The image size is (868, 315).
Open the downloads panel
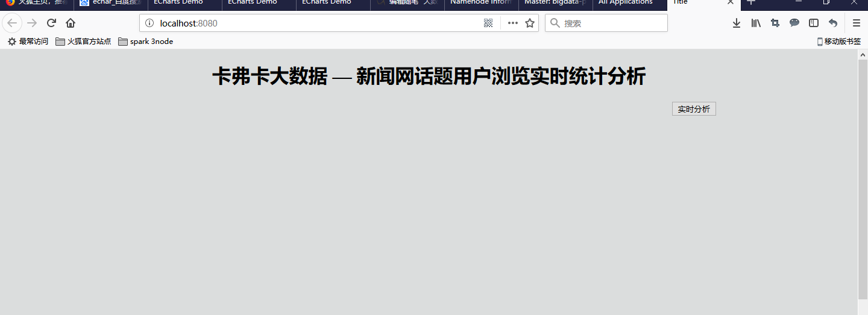[737, 23]
